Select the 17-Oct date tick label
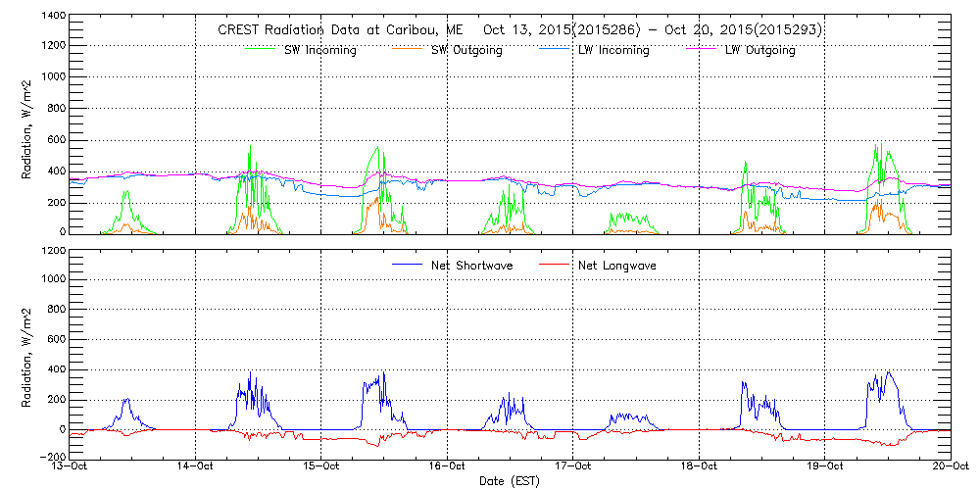Viewport: 980px width, 490px height. pyautogui.click(x=573, y=467)
